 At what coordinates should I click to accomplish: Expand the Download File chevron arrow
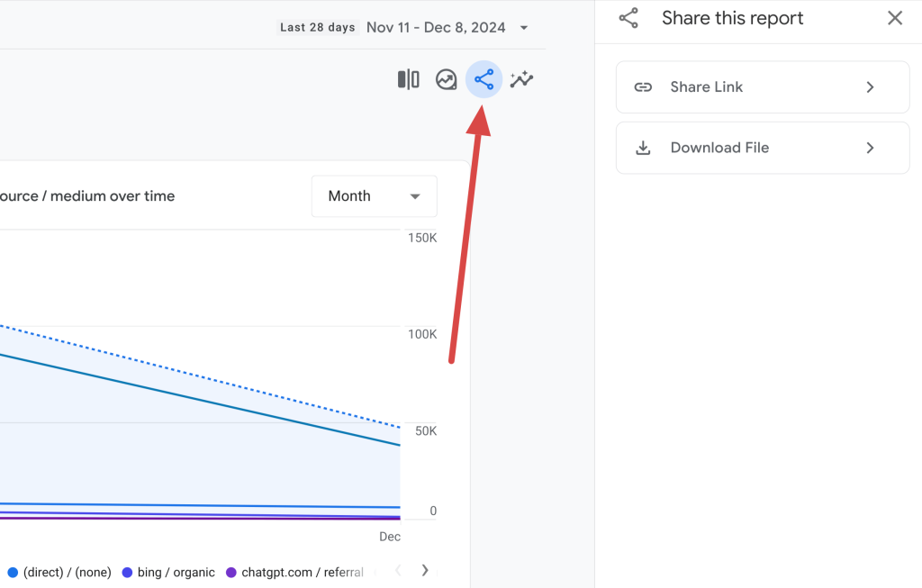(871, 148)
